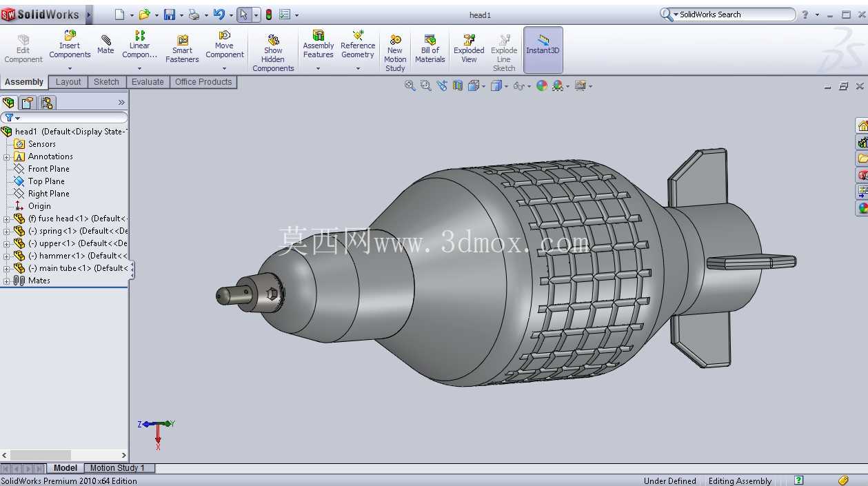The width and height of the screenshot is (868, 486).
Task: Switch to the PropertyManager panel tab
Action: point(28,103)
